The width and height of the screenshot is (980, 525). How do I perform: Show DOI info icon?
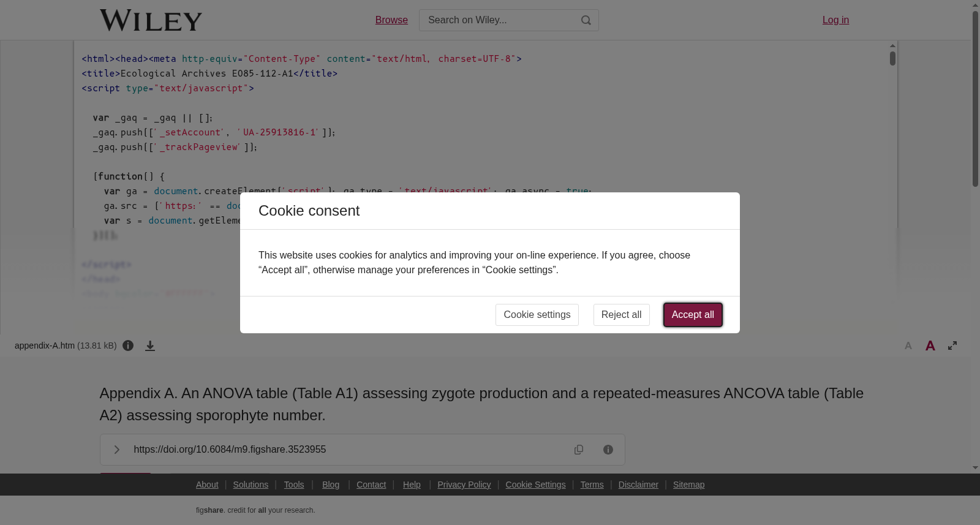[608, 450]
